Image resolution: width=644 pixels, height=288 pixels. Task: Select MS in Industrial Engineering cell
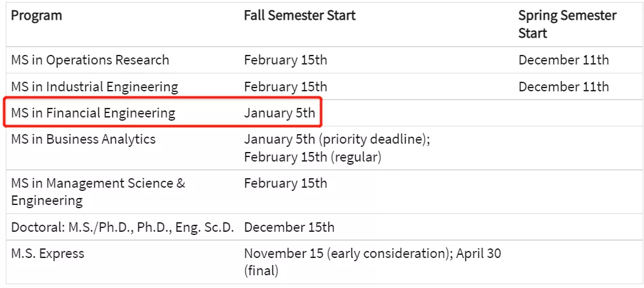tap(94, 87)
